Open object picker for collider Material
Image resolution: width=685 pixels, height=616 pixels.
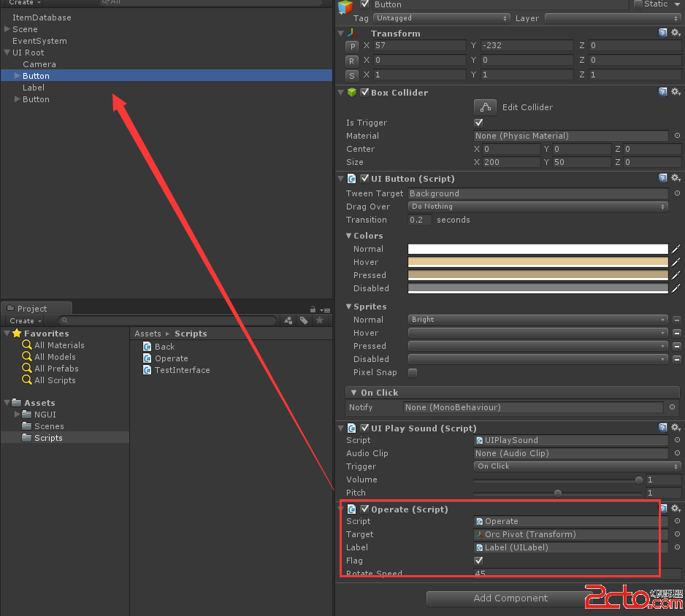677,136
